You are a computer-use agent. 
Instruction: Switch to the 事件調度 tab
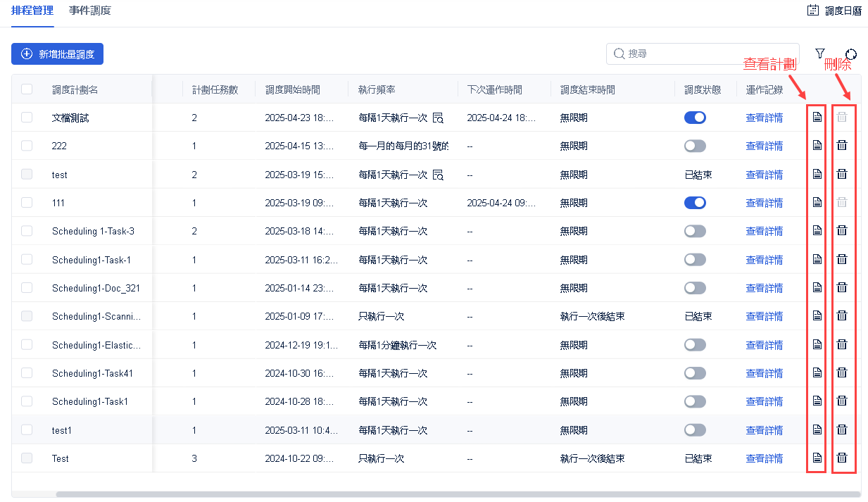click(89, 11)
